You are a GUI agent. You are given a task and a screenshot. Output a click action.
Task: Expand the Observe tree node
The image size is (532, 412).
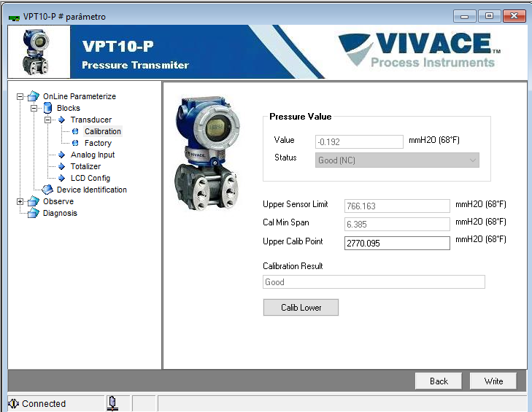click(20, 202)
